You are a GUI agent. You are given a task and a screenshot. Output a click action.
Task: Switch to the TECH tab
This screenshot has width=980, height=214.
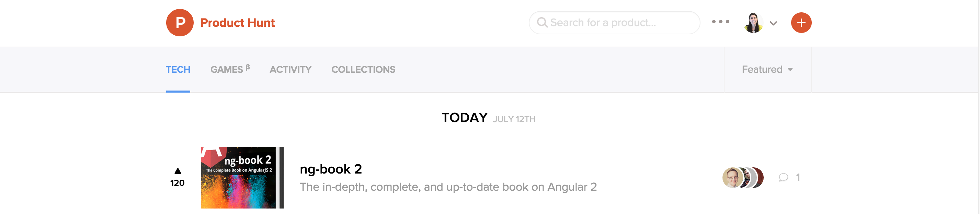(178, 70)
